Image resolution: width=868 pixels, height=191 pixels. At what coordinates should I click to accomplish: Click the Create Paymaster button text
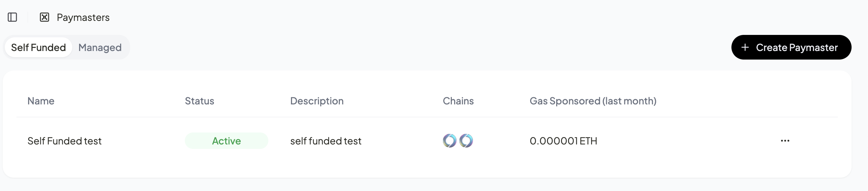[797, 47]
